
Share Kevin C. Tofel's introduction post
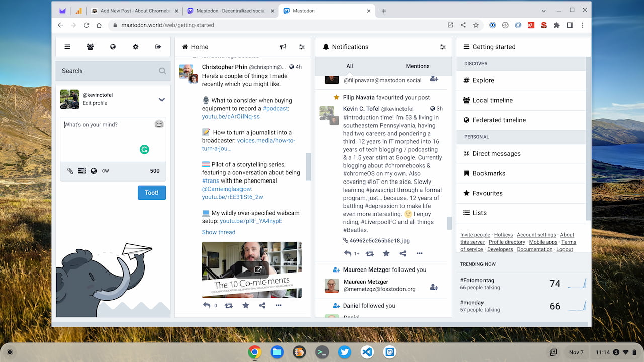click(x=403, y=253)
